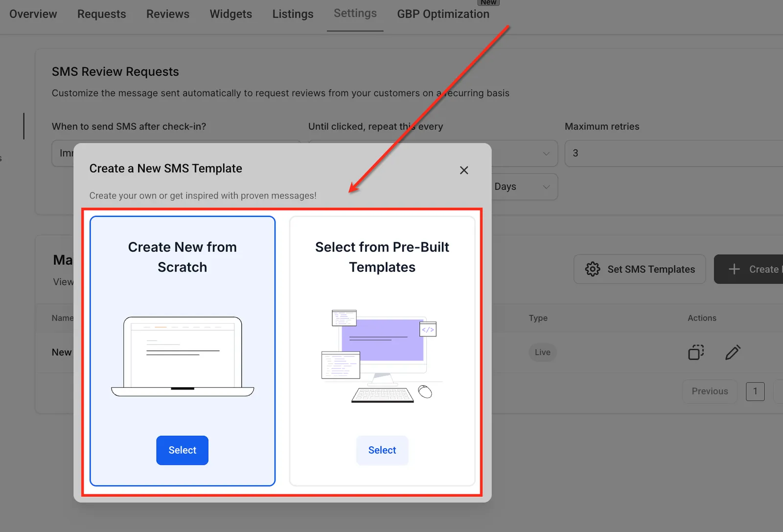Click the Previous pagination button

710,392
